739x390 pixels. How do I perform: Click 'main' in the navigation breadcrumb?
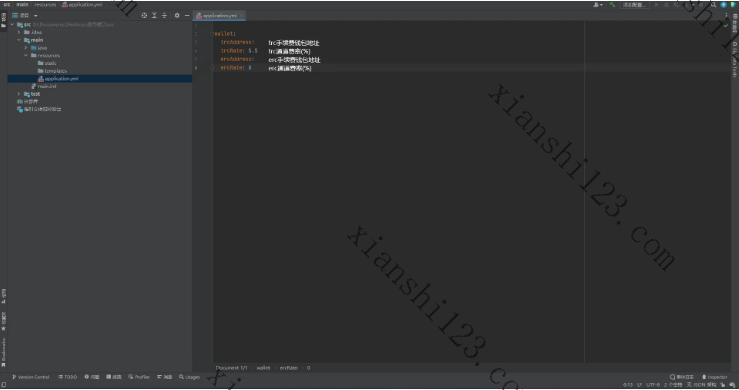[x=22, y=5]
